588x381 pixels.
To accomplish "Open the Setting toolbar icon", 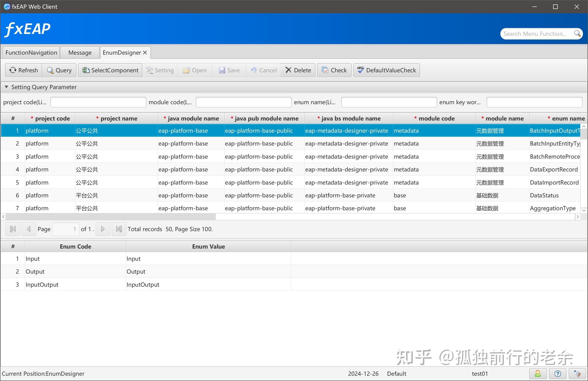I will pyautogui.click(x=149, y=70).
